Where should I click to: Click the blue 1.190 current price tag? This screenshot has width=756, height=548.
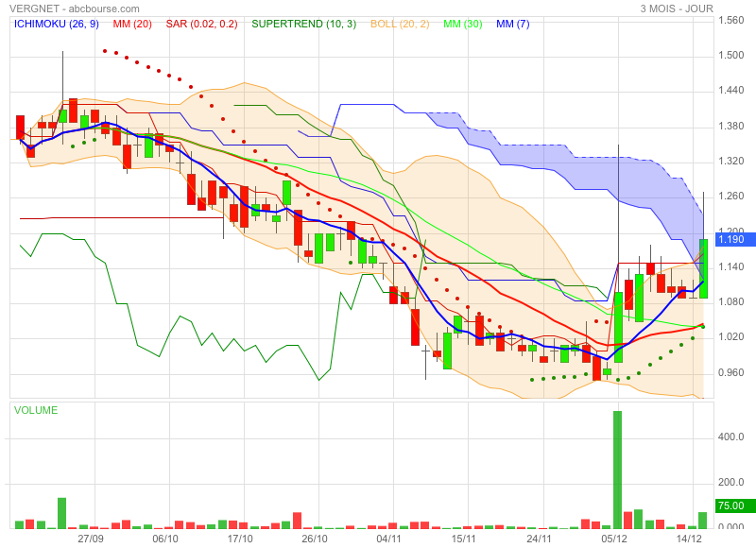pos(735,240)
